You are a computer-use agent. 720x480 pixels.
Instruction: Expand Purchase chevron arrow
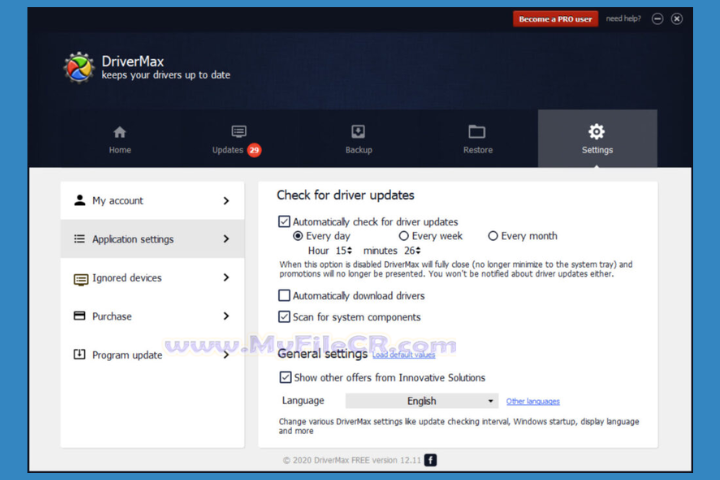click(226, 316)
